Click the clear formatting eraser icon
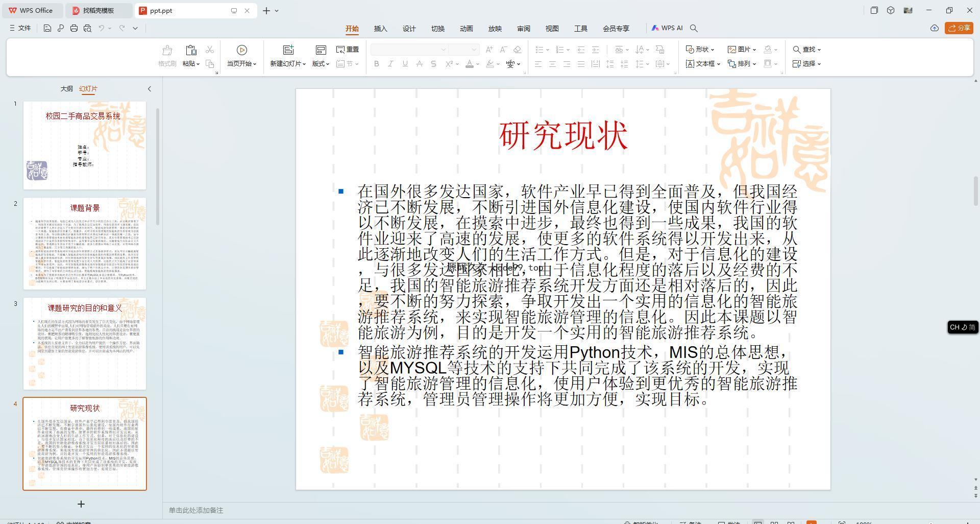Image resolution: width=980 pixels, height=524 pixels. coord(517,50)
